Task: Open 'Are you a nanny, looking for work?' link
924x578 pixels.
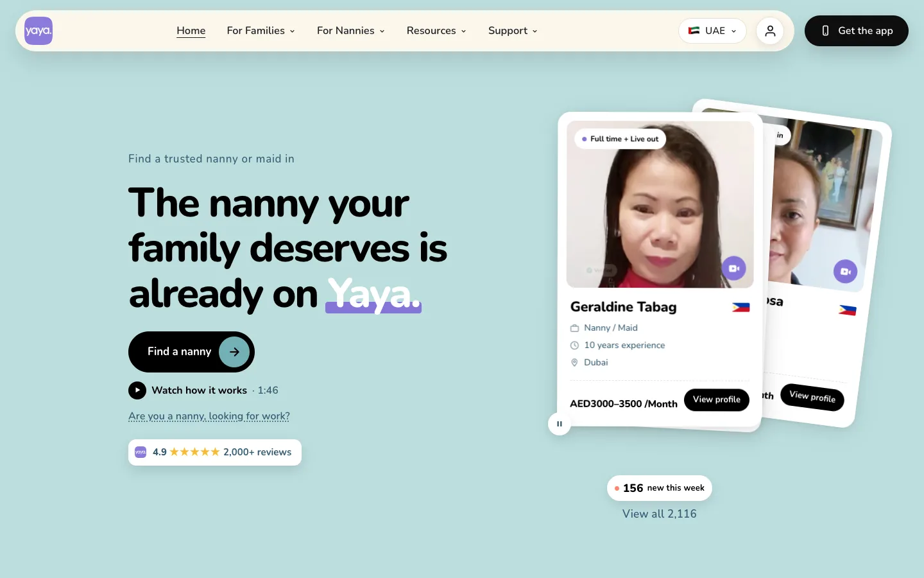Action: [209, 416]
